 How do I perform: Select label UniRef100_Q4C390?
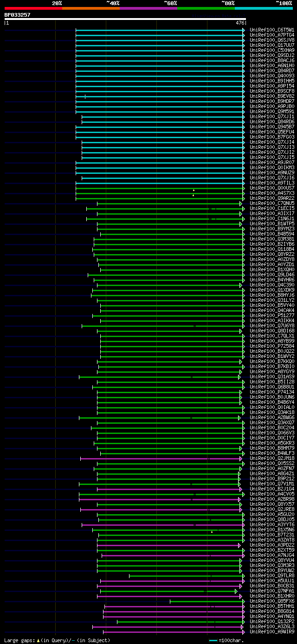272,285
